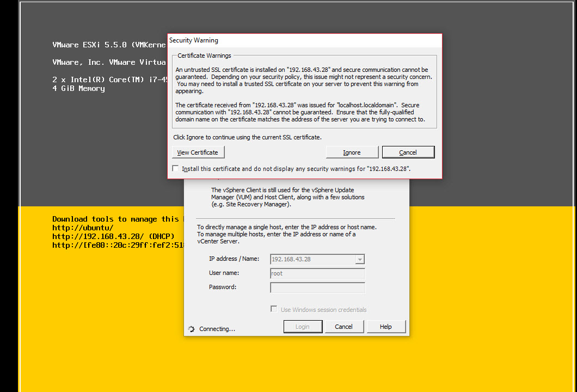Viewport: 577px width, 392px height.
Task: Click the 'User name:' label
Action: click(224, 273)
